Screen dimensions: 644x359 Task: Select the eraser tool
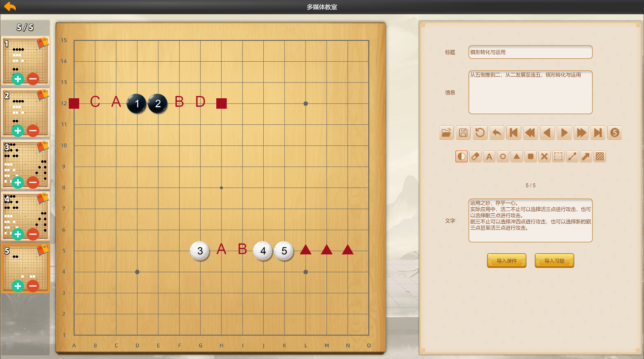[x=475, y=157]
